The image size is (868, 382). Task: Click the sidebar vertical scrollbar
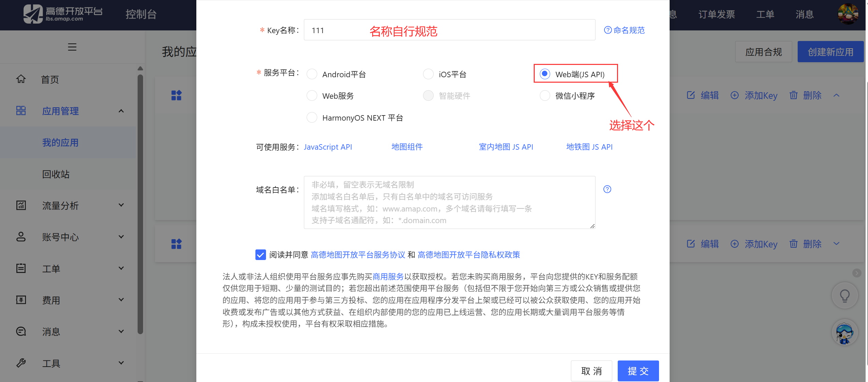[x=140, y=205]
